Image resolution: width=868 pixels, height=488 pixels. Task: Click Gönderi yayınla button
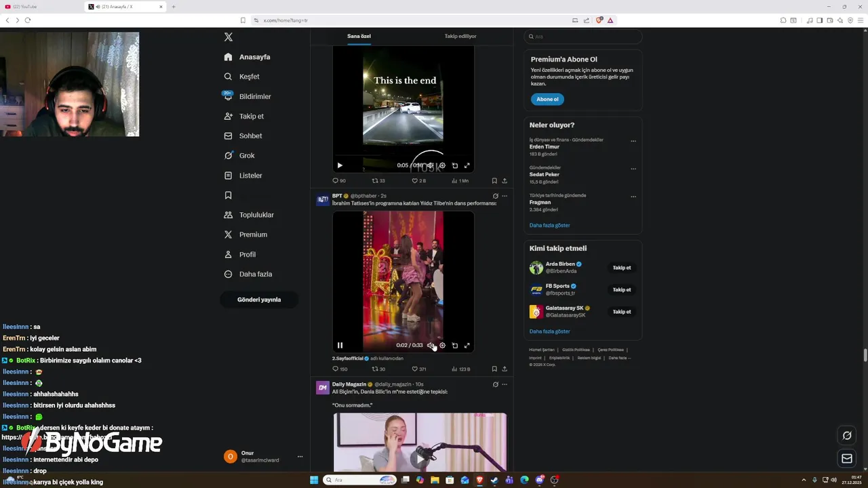coord(259,300)
